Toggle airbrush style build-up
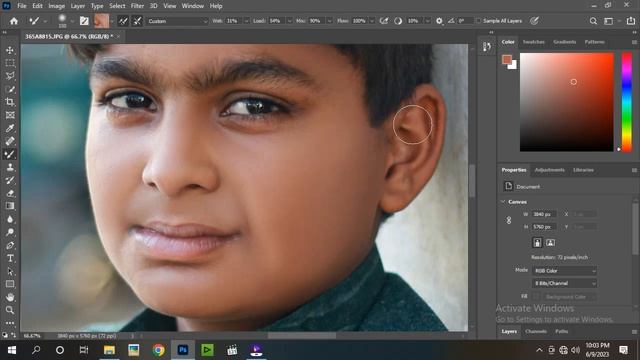This screenshot has width=640, height=360. (384, 21)
